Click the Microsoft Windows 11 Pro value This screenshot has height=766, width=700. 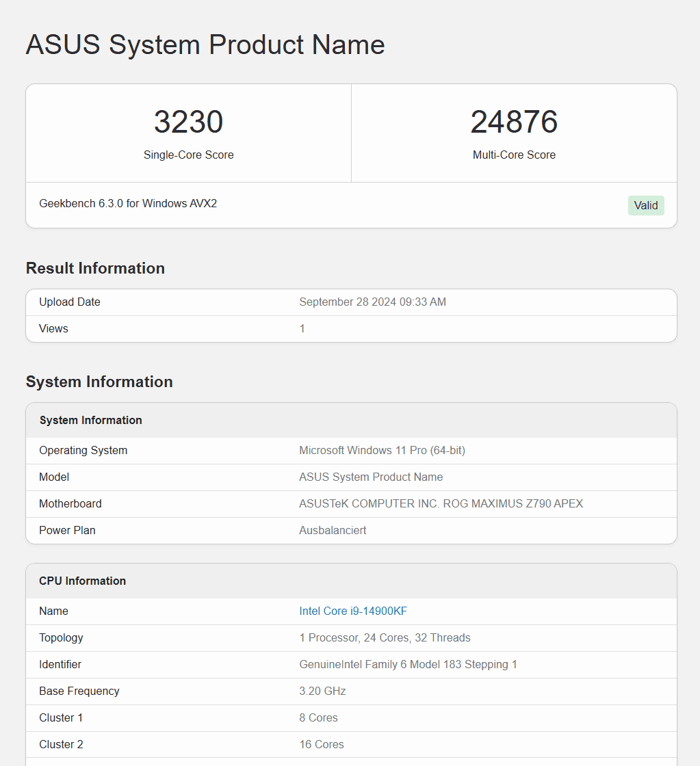coord(382,450)
